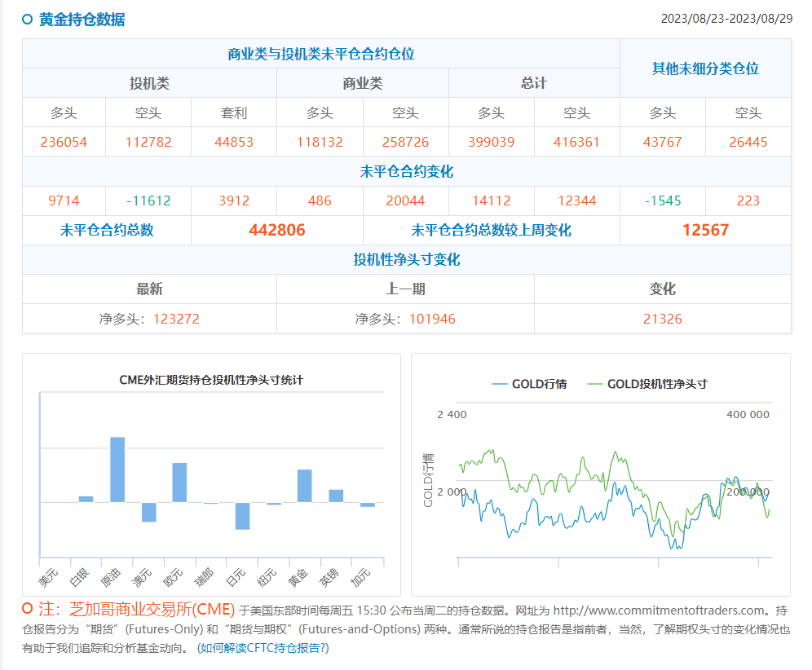Click the 商业类 column header
The height and width of the screenshot is (670, 812).
(362, 84)
